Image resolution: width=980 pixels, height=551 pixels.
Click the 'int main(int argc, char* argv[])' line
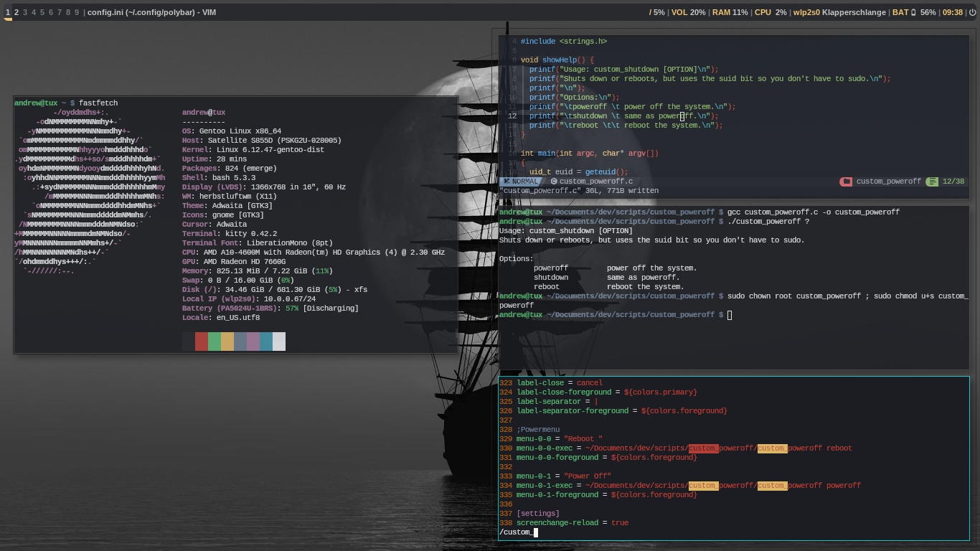(x=590, y=154)
